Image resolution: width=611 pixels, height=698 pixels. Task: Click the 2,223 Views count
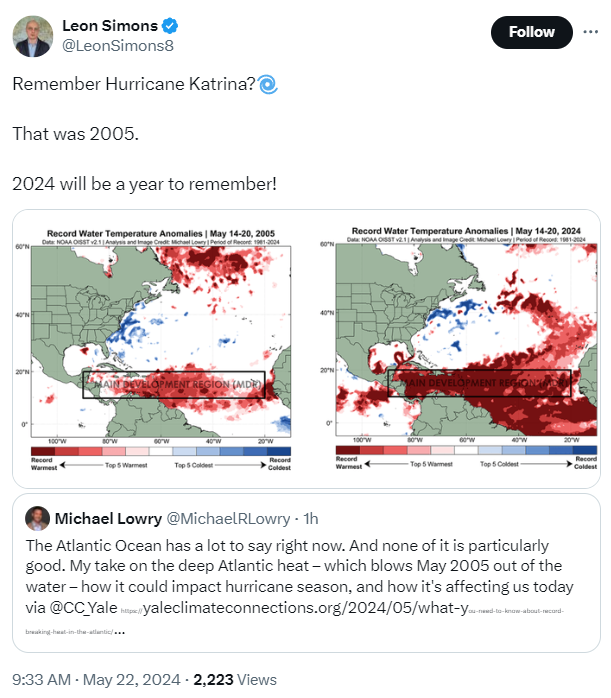(235, 679)
